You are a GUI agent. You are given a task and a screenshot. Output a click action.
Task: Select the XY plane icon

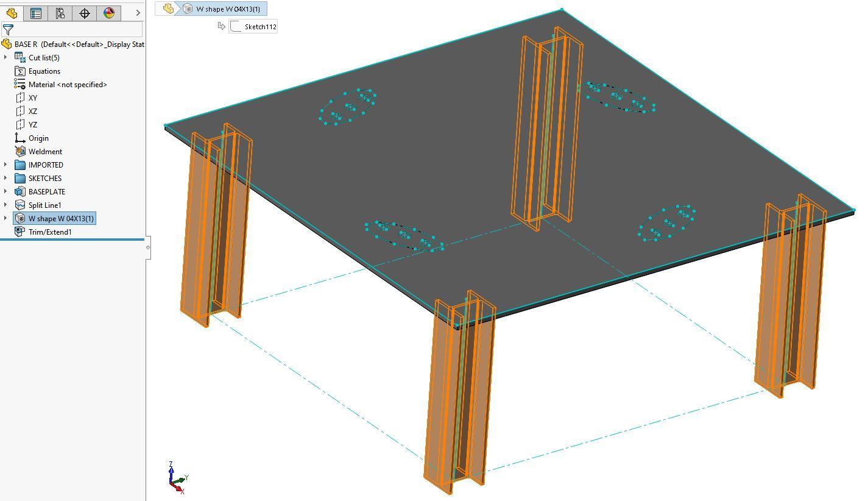click(19, 98)
